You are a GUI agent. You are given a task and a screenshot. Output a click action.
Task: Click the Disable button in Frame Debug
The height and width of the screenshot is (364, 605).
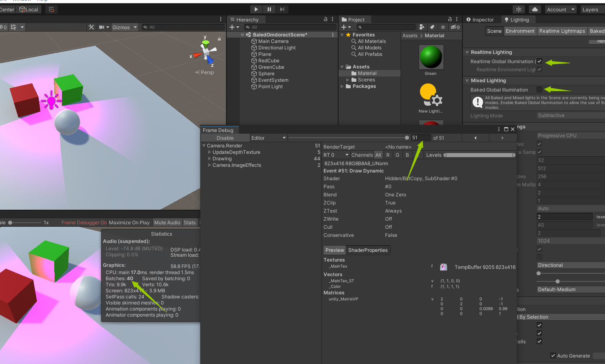point(225,138)
